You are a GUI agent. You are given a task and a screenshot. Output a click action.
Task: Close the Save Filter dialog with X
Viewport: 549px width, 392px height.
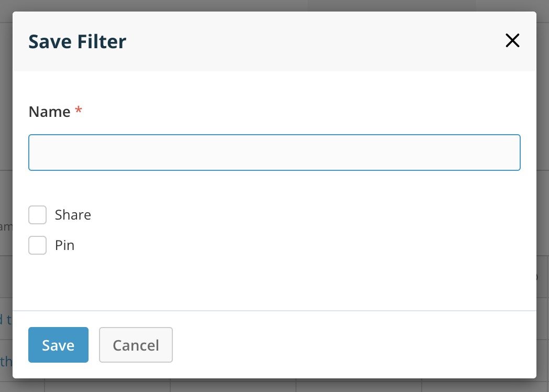tap(512, 41)
